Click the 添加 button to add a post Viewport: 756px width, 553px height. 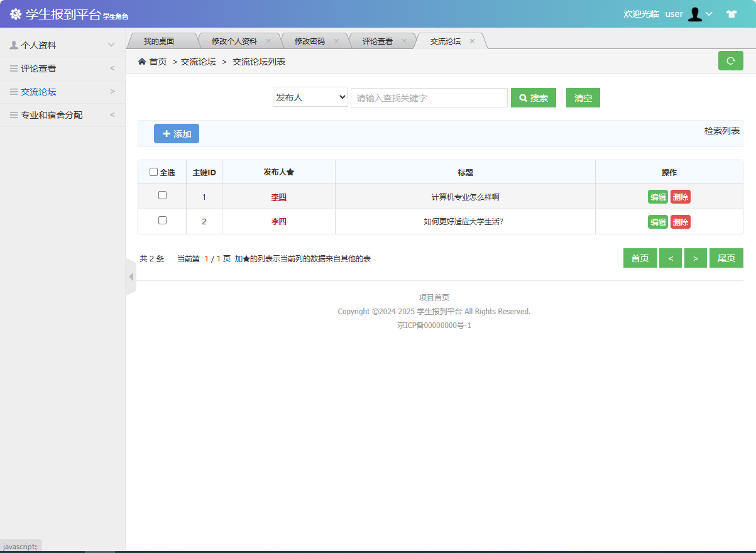tap(176, 133)
